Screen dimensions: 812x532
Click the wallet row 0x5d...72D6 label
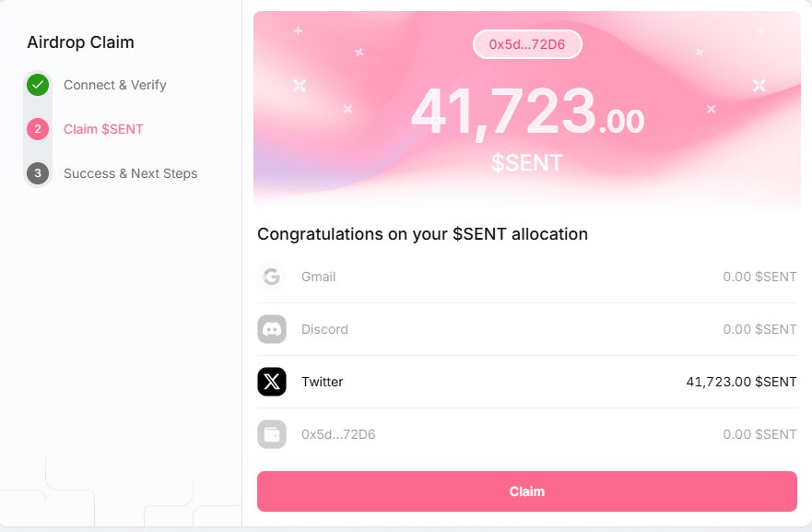click(x=338, y=434)
